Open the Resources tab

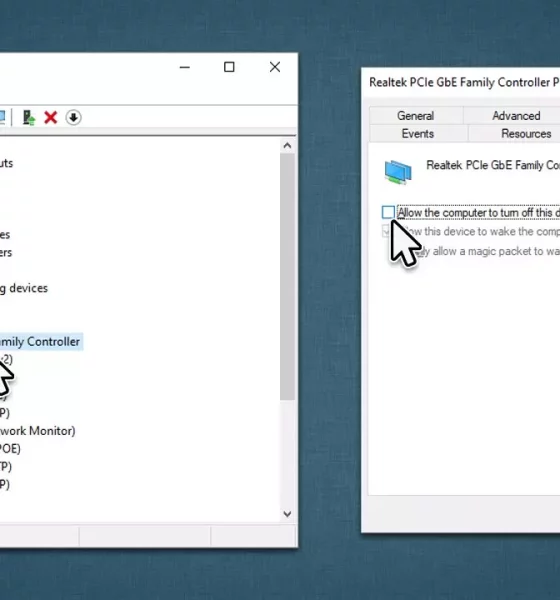tap(526, 134)
